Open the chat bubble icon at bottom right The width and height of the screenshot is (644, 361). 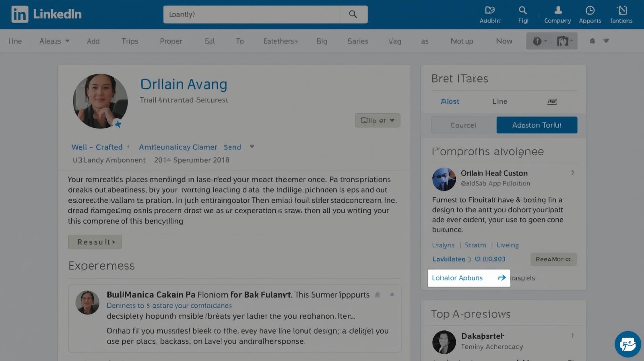click(628, 344)
